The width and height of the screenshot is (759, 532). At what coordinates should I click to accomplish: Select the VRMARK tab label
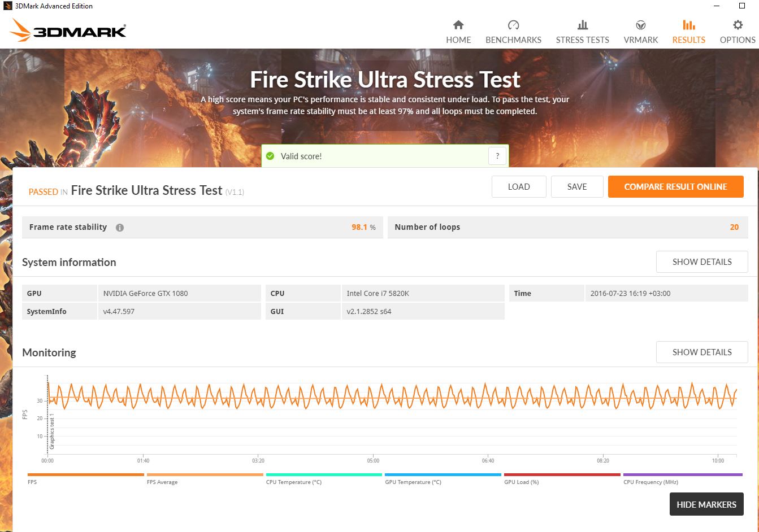tap(641, 40)
